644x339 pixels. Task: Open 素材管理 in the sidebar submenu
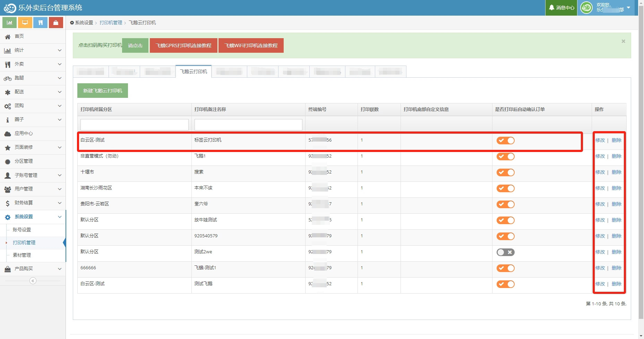click(22, 255)
